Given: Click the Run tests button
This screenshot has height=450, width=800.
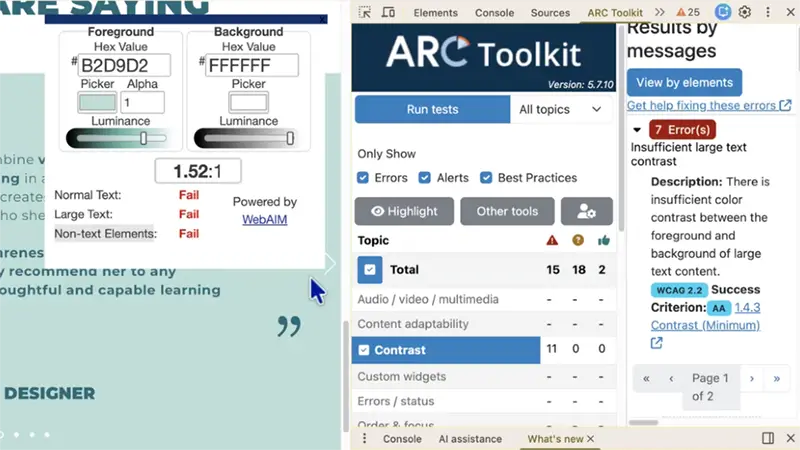Looking at the screenshot, I should 432,109.
